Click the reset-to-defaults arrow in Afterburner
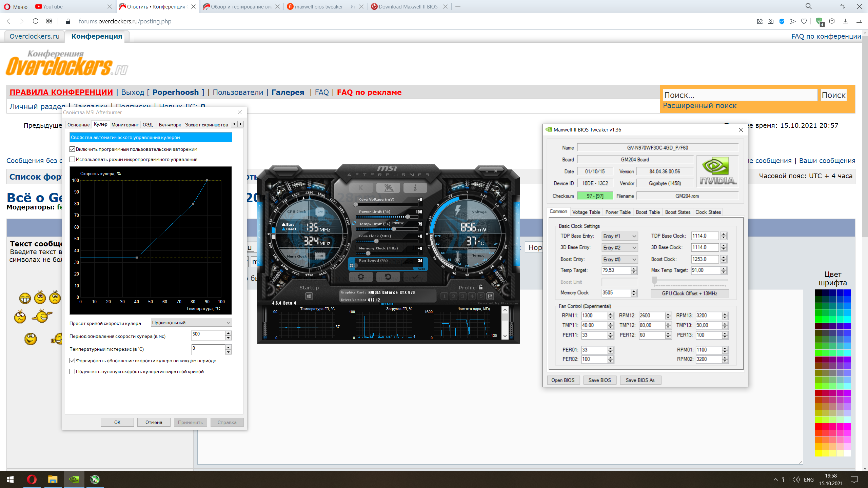 [x=388, y=277]
